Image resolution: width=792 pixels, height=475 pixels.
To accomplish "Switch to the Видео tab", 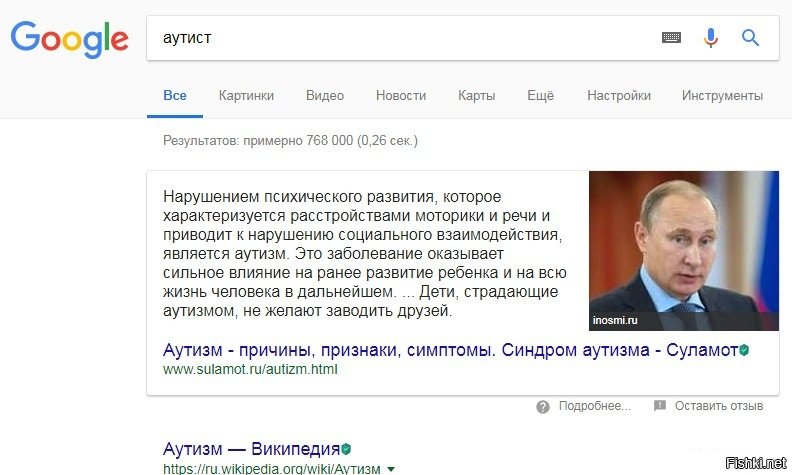I will [x=325, y=96].
